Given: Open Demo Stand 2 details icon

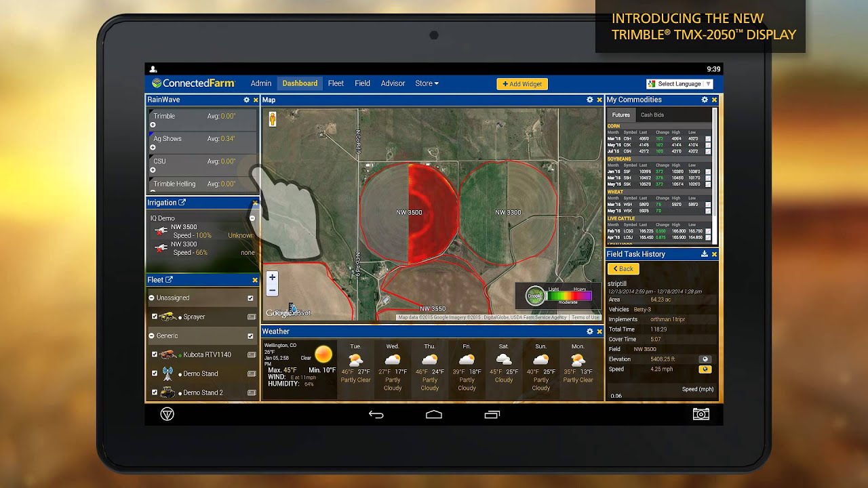Looking at the screenshot, I should point(252,392).
